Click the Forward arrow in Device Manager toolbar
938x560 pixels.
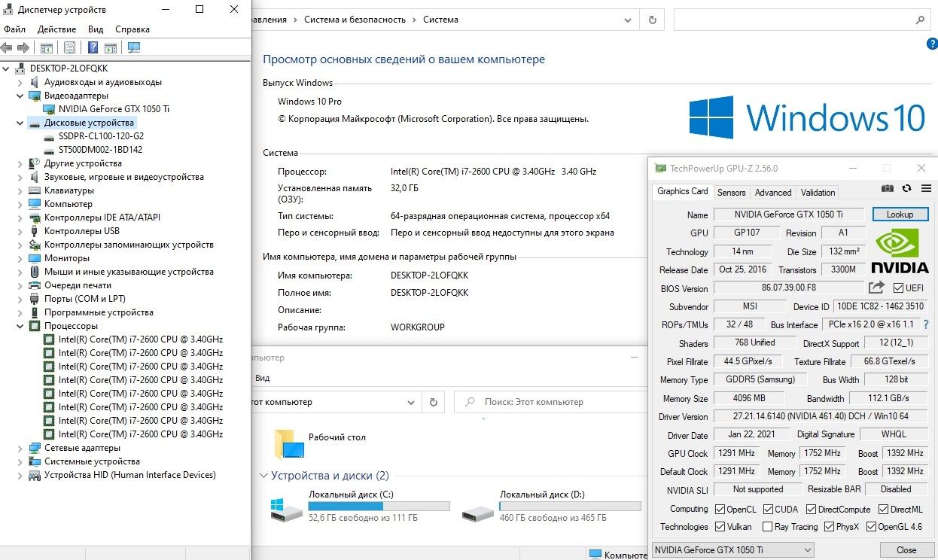tap(23, 48)
